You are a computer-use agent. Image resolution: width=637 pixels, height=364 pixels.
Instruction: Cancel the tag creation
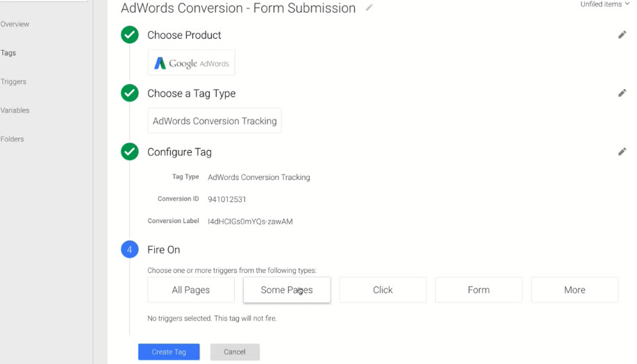235,351
